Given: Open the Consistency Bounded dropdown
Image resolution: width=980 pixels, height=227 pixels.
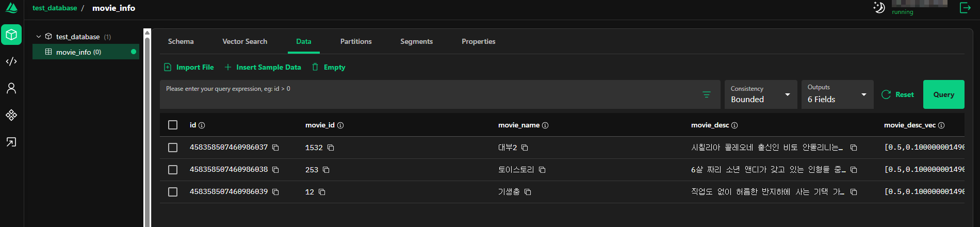Looking at the screenshot, I should (x=761, y=94).
